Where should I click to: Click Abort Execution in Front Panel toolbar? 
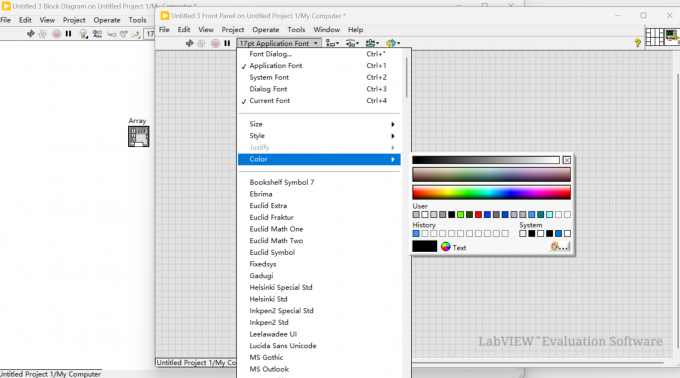215,43
